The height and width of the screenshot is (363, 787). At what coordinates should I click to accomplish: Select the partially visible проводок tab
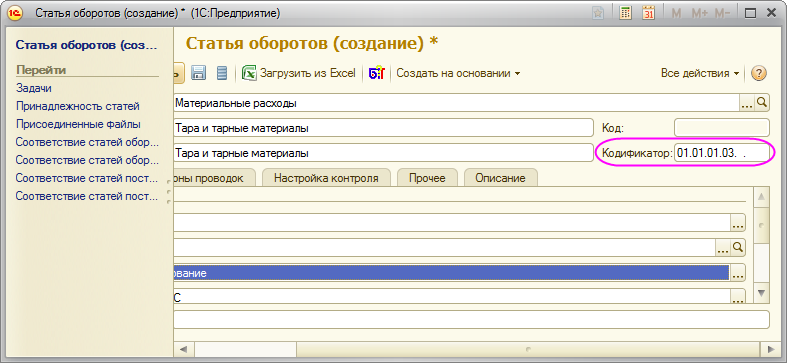point(214,178)
